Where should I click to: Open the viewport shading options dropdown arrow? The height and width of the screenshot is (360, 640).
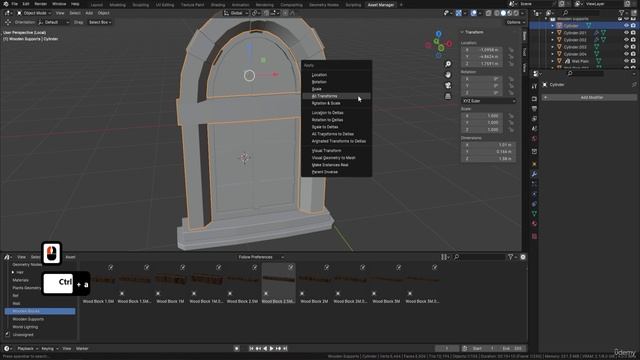(522, 13)
